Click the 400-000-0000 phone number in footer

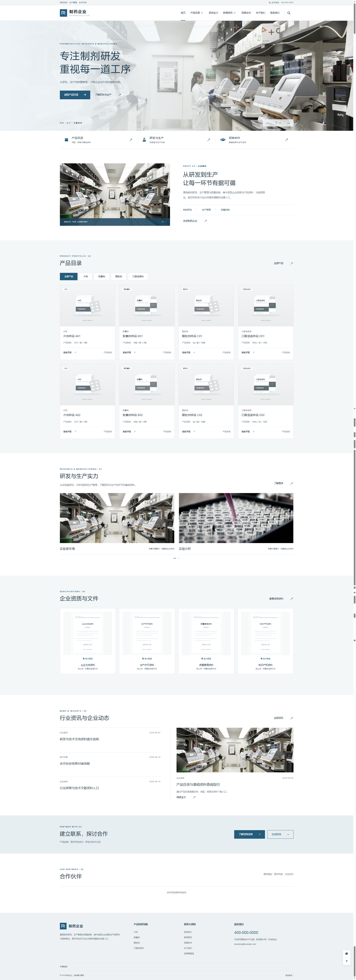(246, 932)
